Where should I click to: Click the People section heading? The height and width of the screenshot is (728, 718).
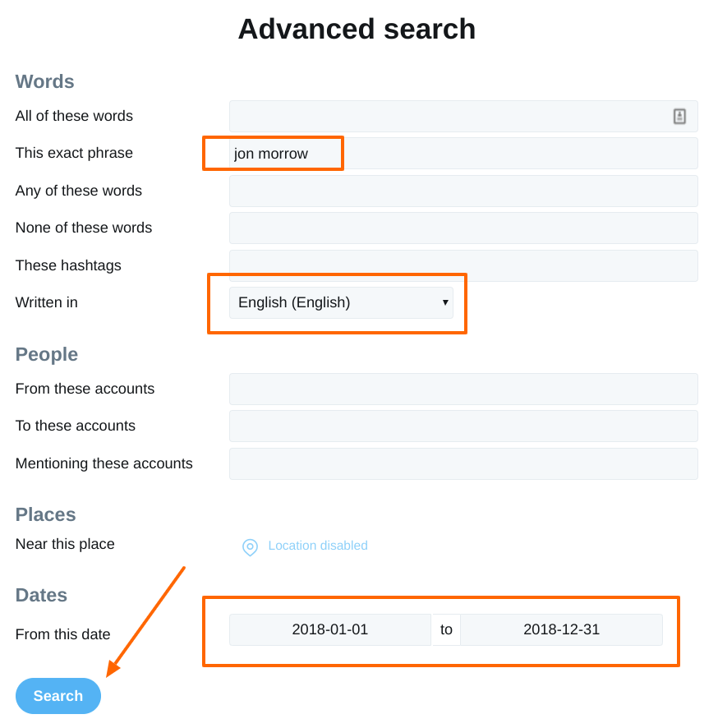[x=47, y=355]
